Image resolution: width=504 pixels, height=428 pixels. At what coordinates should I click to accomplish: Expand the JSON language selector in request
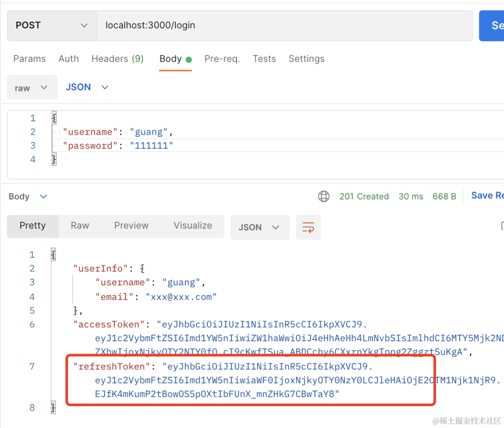87,87
